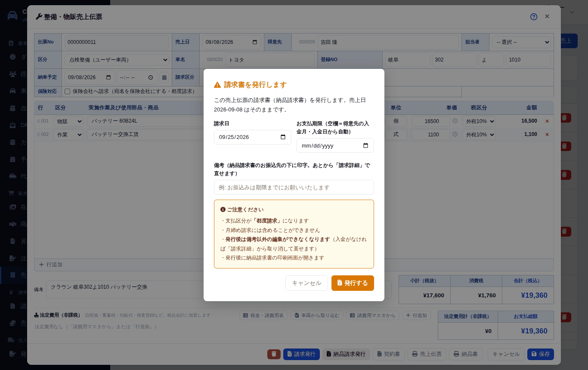Click the 納車予定 date field
This screenshot has height=370, width=588.
[x=90, y=77]
